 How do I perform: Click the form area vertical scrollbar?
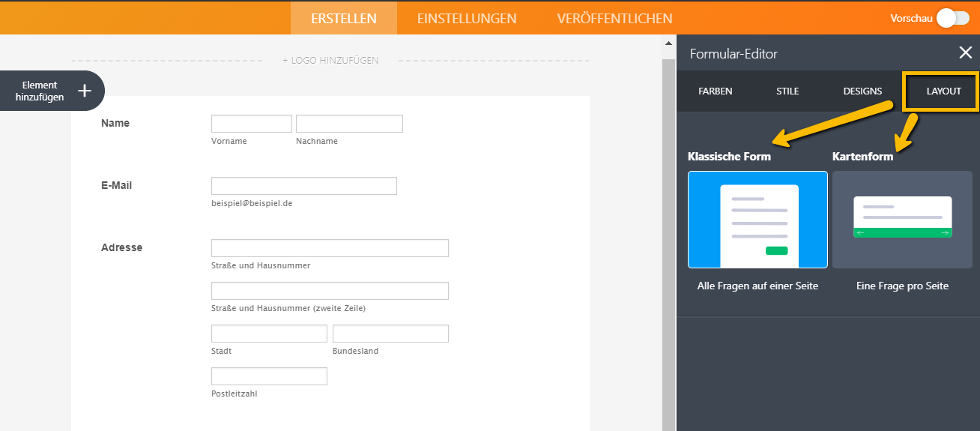coord(668,225)
